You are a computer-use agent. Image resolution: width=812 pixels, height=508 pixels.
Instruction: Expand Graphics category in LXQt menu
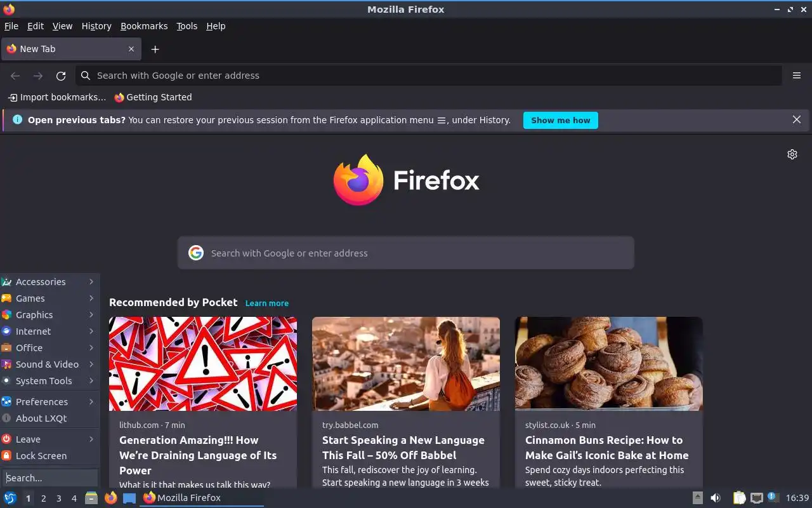[49, 315]
